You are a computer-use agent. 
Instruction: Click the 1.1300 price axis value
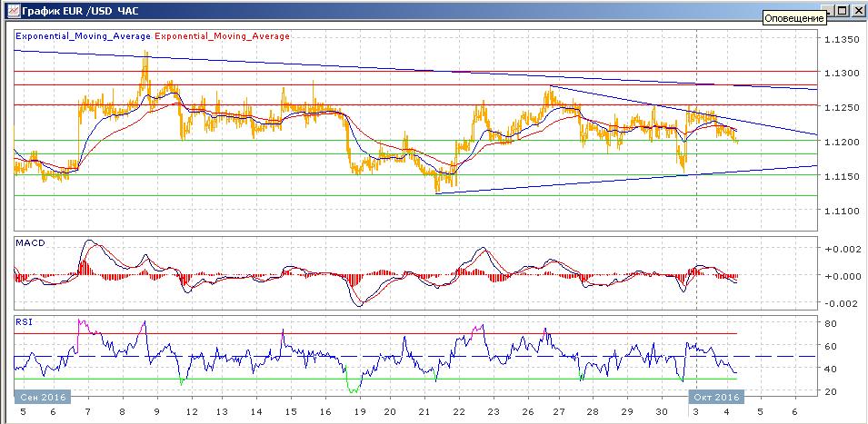[842, 73]
